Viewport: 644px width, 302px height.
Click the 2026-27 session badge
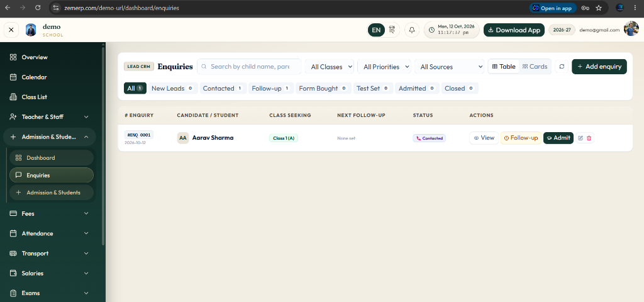pyautogui.click(x=562, y=30)
